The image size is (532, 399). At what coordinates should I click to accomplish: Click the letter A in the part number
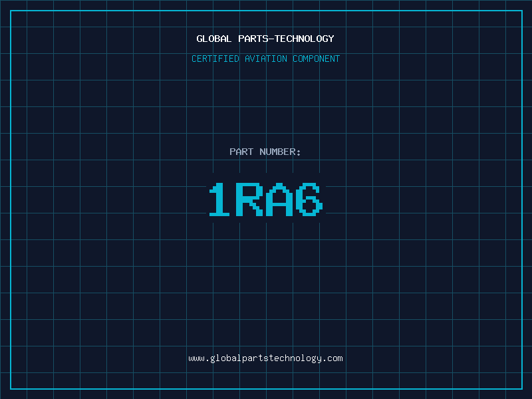pos(280,199)
